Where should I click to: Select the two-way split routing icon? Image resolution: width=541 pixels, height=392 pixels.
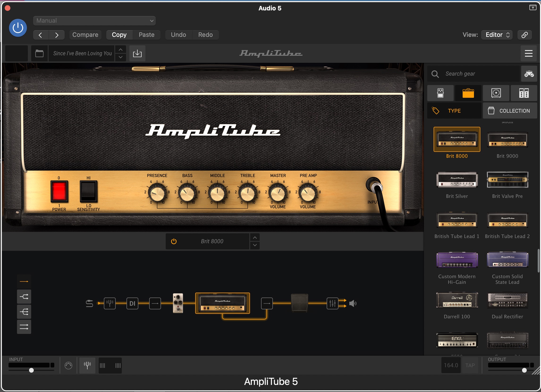[x=24, y=297]
